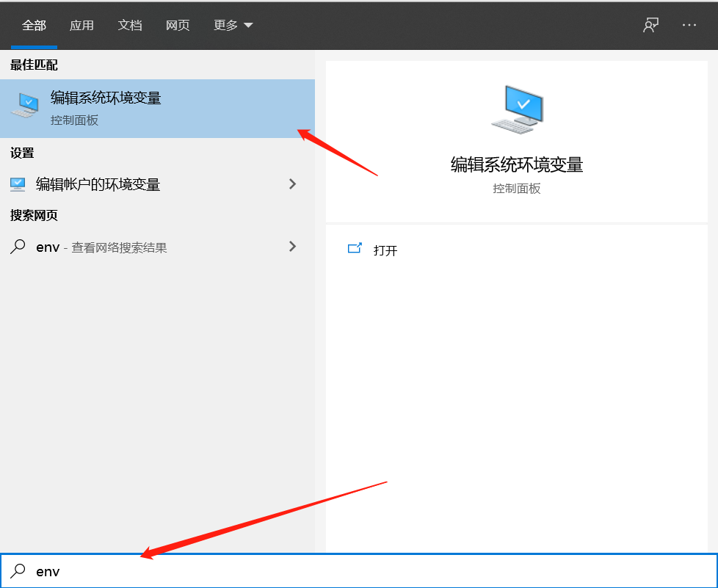Switch to the 应用 tab
Screen dimensions: 718x588
pyautogui.click(x=81, y=25)
